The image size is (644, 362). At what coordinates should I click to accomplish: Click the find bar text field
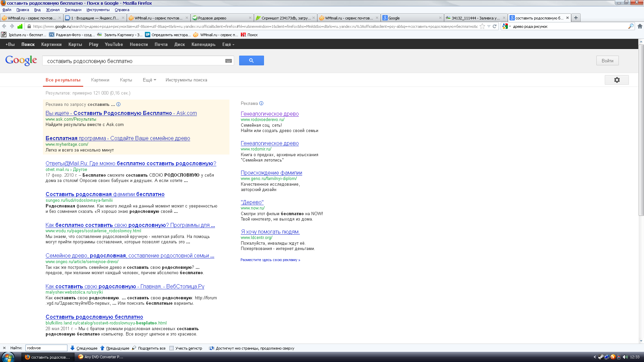click(46, 348)
